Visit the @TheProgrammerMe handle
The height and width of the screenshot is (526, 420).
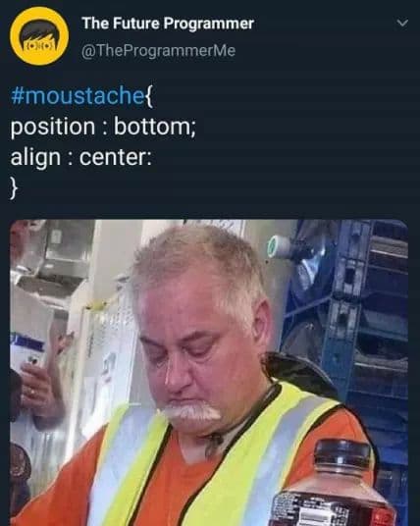pyautogui.click(x=158, y=51)
